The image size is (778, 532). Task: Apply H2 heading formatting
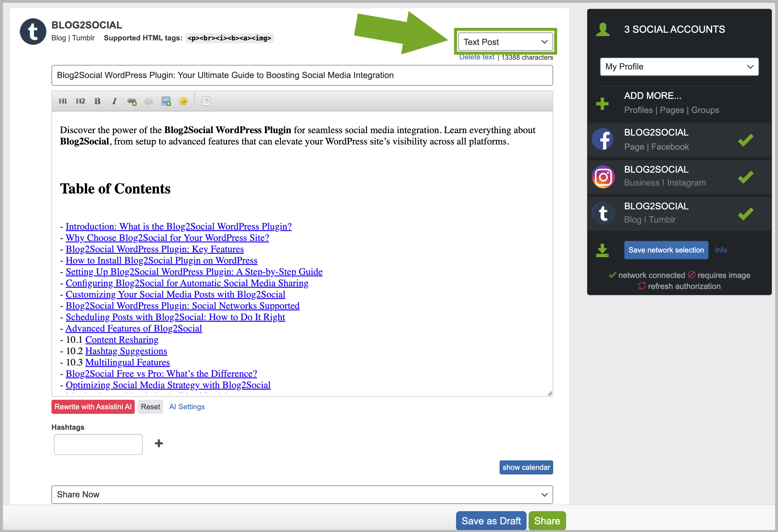click(80, 101)
